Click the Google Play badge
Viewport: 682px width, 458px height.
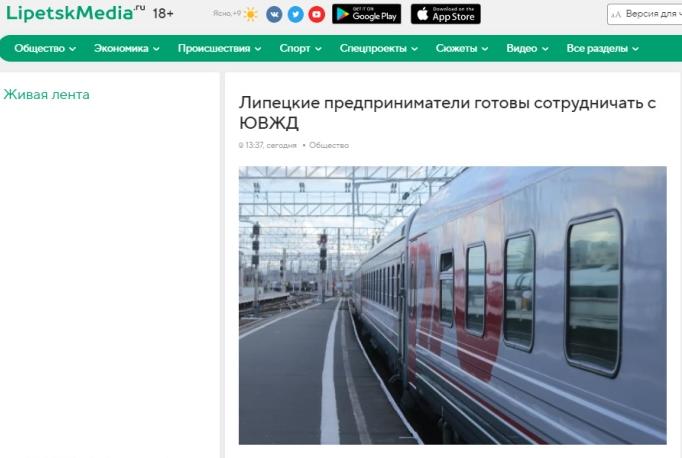367,14
